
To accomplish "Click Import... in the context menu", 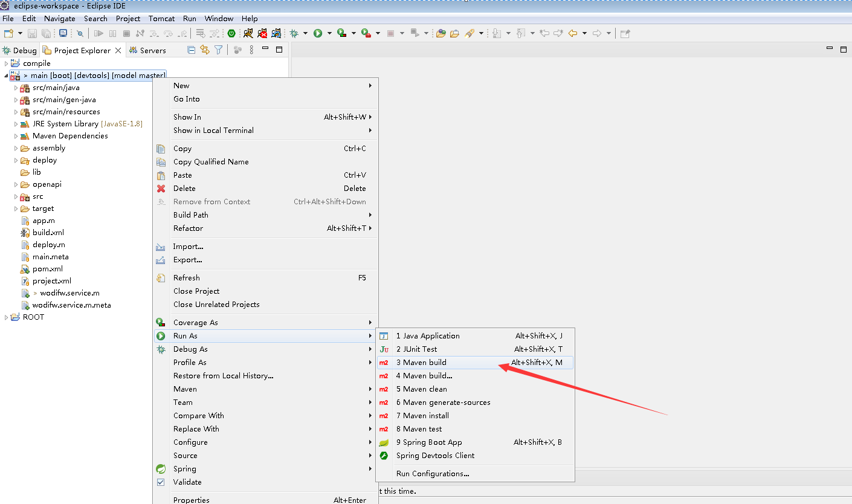I will tap(265, 247).
